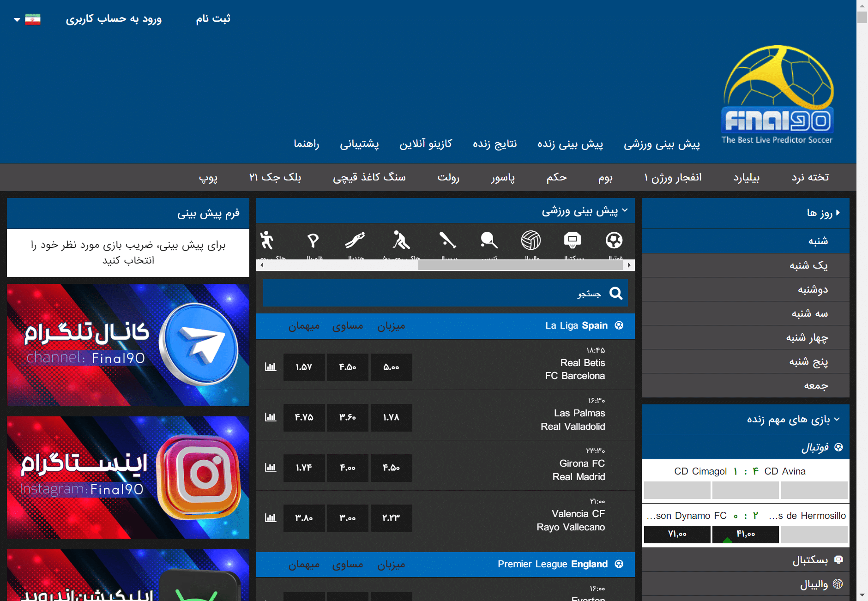Pick away odds 1.57 for FC Barcelona
The width and height of the screenshot is (868, 601).
click(x=304, y=367)
